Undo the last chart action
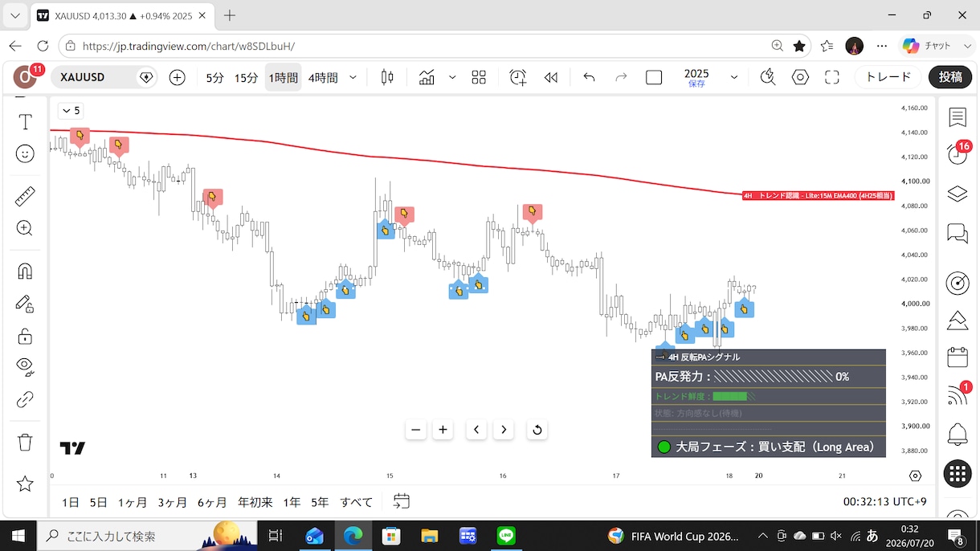980x551 pixels. [x=589, y=77]
